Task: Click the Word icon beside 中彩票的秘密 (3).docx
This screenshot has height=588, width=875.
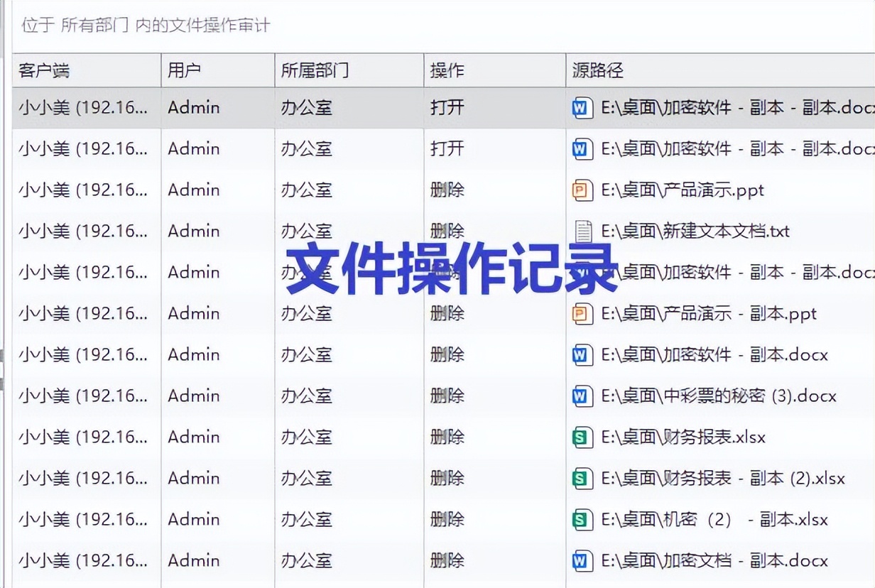Action: coord(581,396)
